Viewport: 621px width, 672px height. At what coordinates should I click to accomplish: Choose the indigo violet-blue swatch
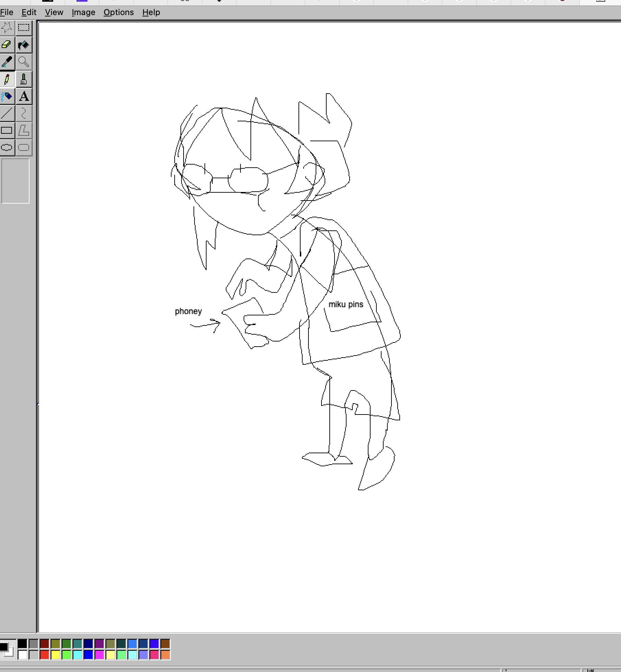pos(154,644)
